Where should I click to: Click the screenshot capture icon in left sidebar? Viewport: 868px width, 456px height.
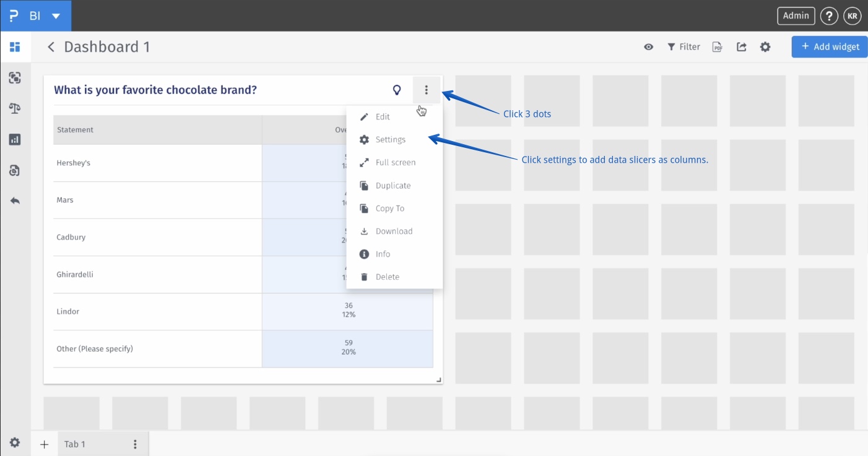coord(15,77)
